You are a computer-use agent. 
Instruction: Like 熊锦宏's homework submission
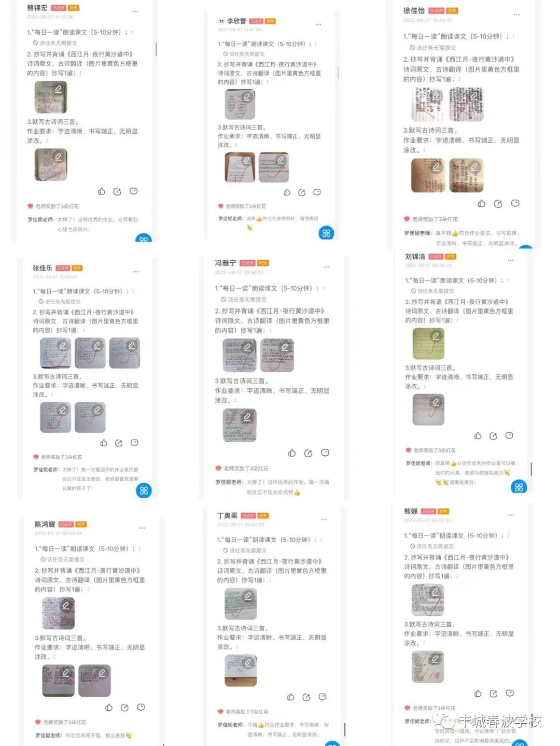coord(102,191)
